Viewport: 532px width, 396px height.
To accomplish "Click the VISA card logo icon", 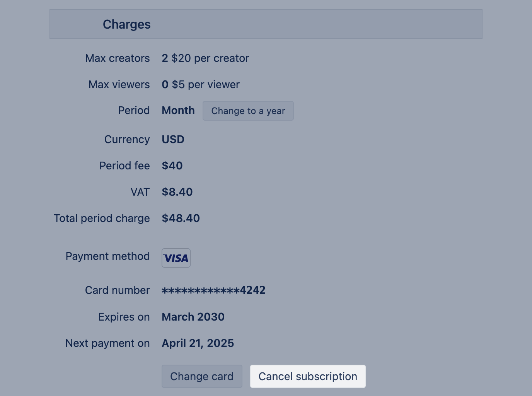I will click(x=176, y=258).
